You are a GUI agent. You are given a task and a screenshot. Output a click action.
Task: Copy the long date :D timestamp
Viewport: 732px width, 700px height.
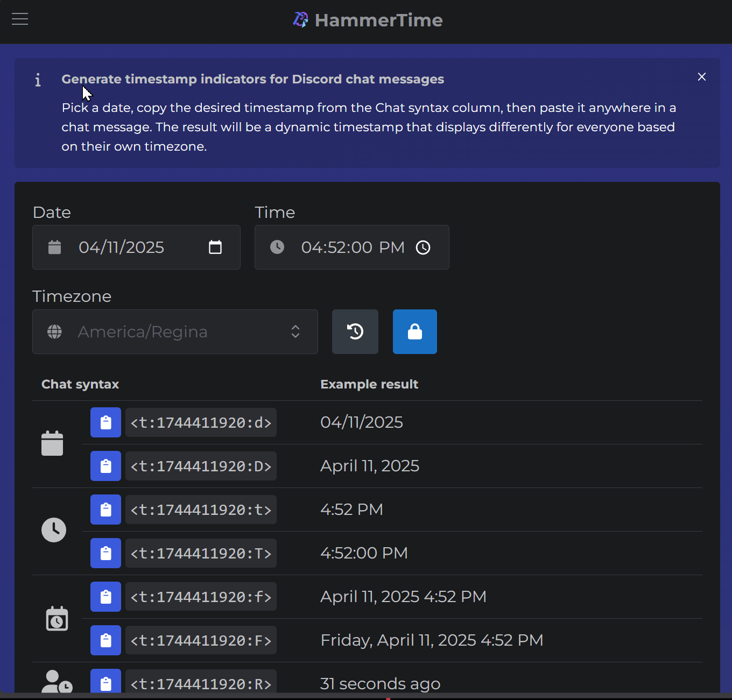point(105,466)
